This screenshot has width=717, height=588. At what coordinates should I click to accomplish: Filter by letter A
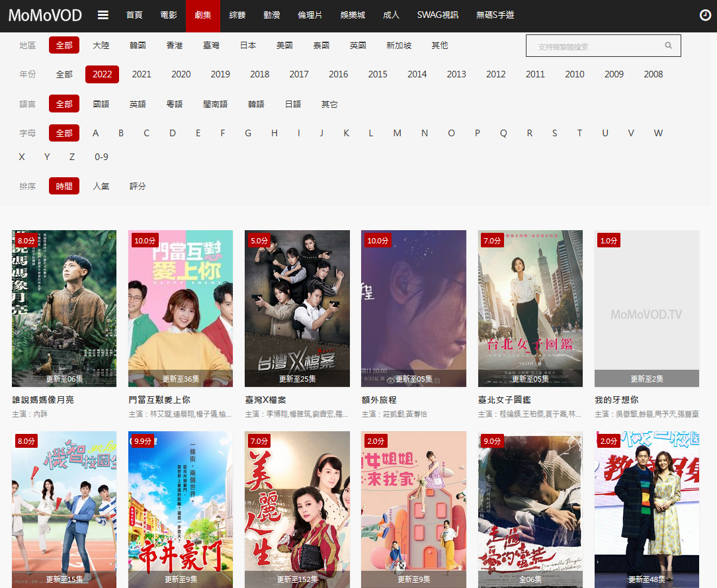pyautogui.click(x=95, y=133)
